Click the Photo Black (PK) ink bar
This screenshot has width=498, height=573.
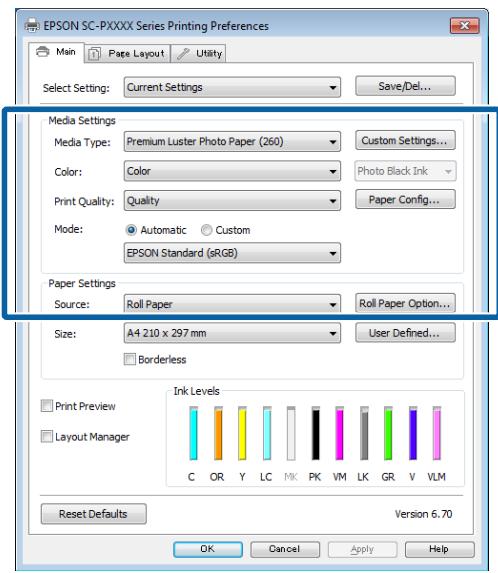click(x=315, y=433)
